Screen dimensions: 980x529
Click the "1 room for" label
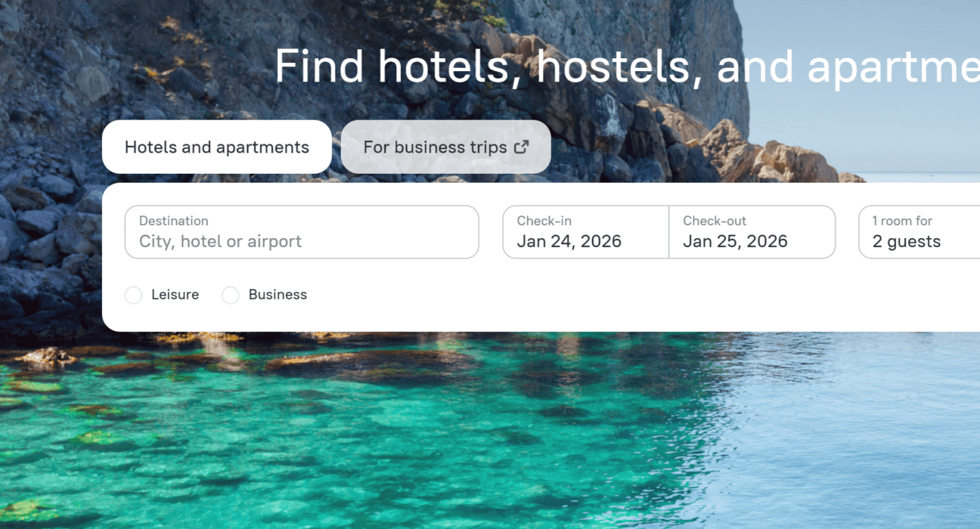click(902, 221)
